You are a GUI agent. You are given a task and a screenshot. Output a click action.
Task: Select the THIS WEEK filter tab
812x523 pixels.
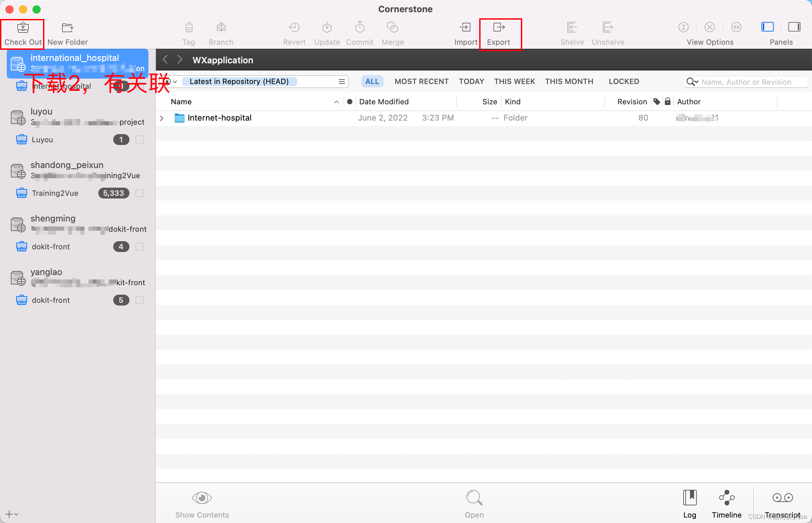coord(514,82)
